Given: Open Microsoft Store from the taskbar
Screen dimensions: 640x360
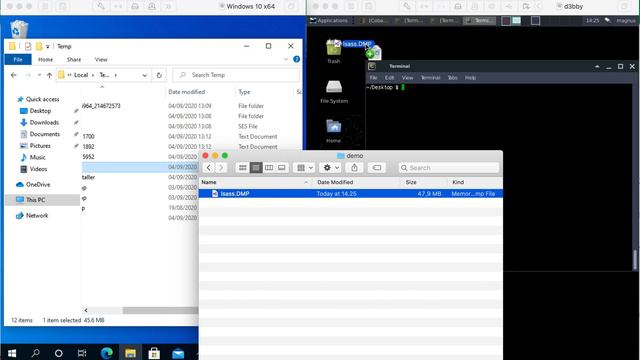Looking at the screenshot, I should (154, 353).
